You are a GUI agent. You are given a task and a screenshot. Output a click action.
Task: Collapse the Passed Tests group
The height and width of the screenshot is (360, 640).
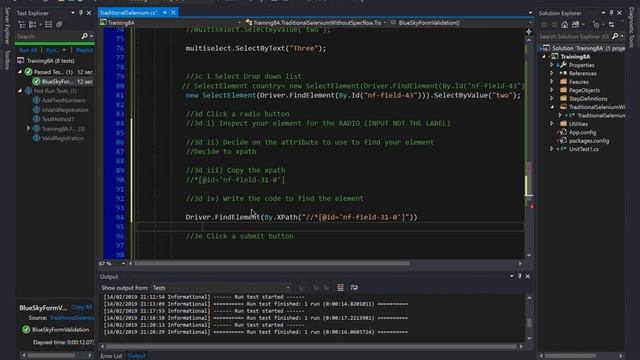[20, 72]
